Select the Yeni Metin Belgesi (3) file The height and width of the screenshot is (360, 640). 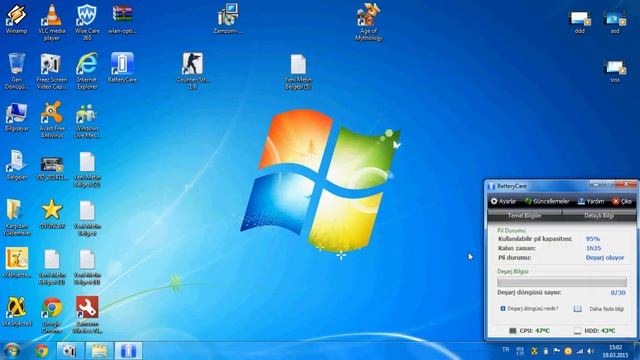coord(298,72)
